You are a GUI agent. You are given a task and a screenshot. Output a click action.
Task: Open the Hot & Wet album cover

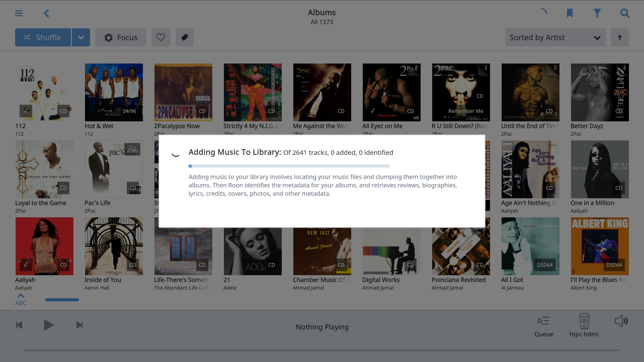pos(114,93)
